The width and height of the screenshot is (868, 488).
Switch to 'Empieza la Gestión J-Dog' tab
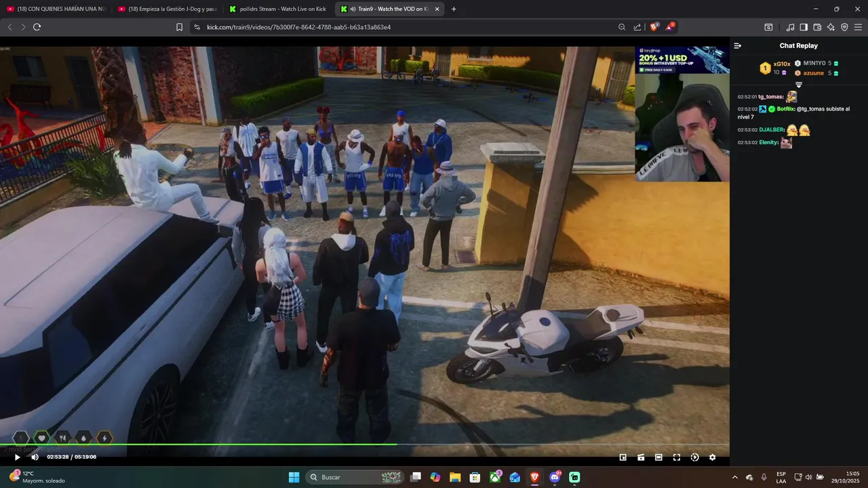(x=167, y=9)
